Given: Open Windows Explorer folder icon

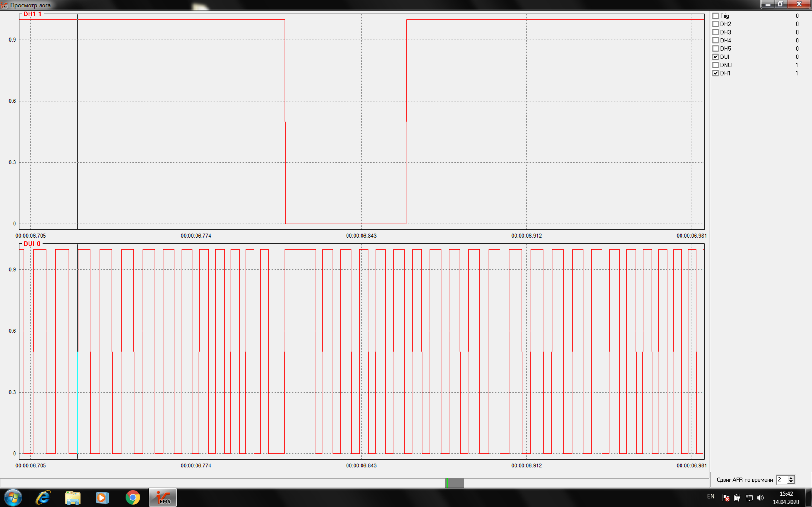Looking at the screenshot, I should [x=73, y=498].
